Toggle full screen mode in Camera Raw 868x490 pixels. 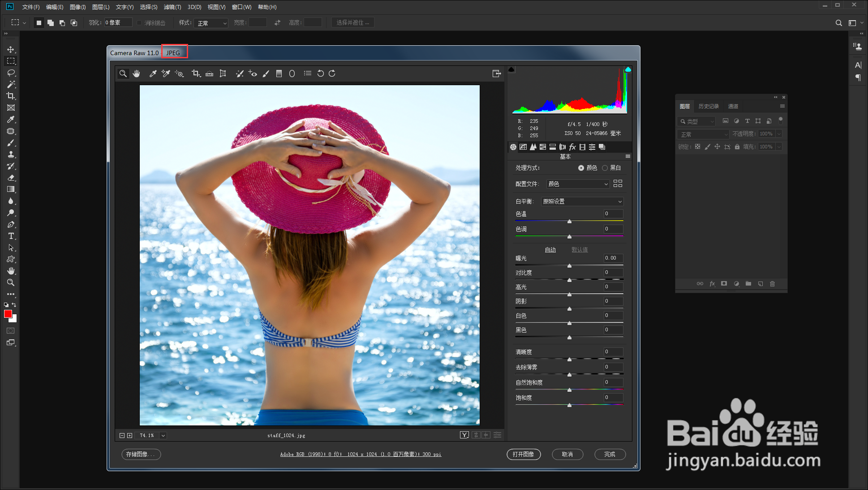496,74
